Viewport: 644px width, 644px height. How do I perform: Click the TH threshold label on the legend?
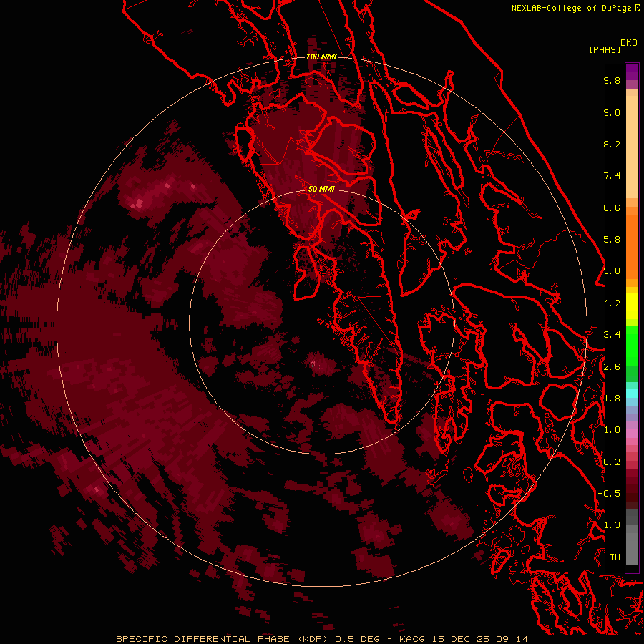615,557
